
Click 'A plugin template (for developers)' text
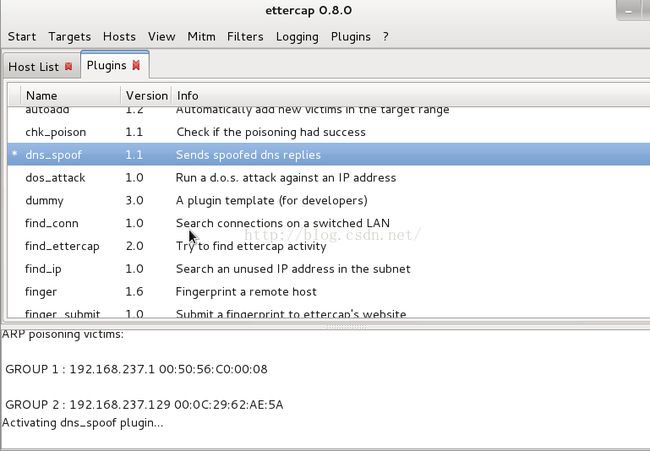click(272, 201)
